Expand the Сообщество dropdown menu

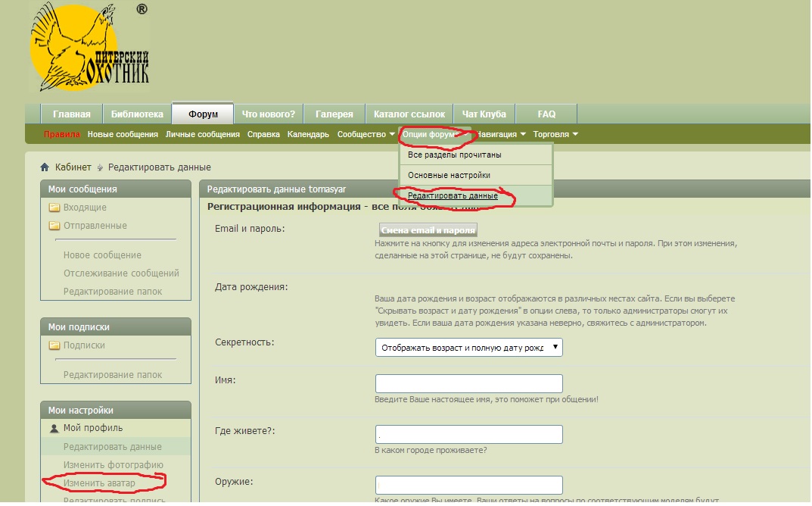point(366,135)
